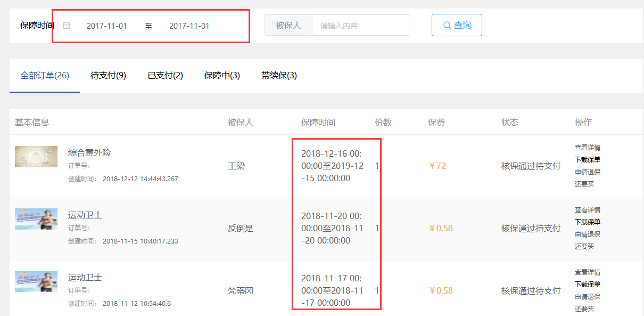This screenshot has width=644, height=316.
Task: Open the 综合意外险 product thumbnail
Action: pos(36,157)
